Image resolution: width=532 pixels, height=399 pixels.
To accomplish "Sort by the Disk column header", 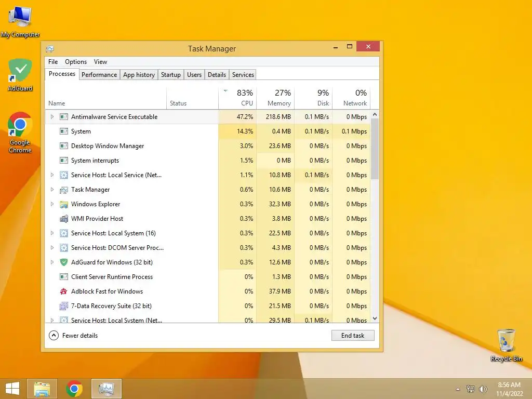I will pyautogui.click(x=313, y=98).
